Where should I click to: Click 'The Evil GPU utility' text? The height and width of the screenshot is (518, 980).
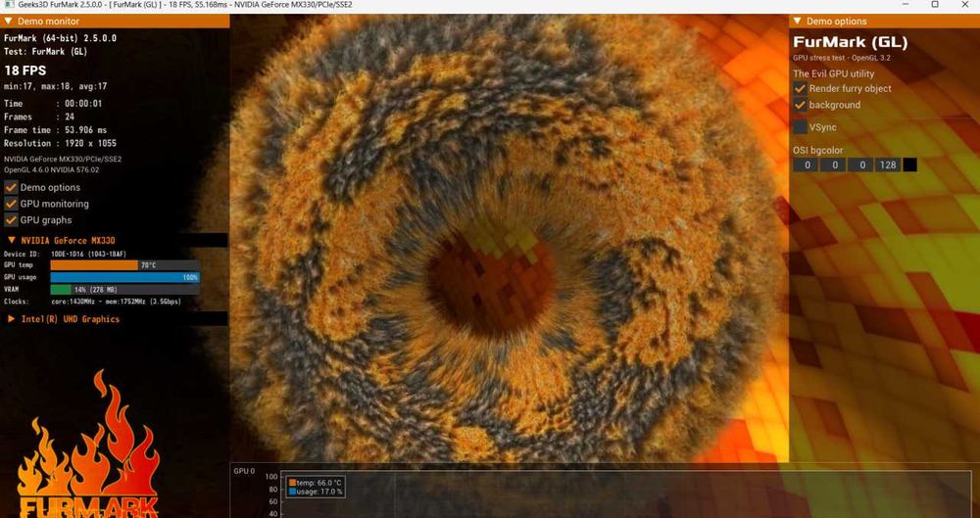point(834,73)
